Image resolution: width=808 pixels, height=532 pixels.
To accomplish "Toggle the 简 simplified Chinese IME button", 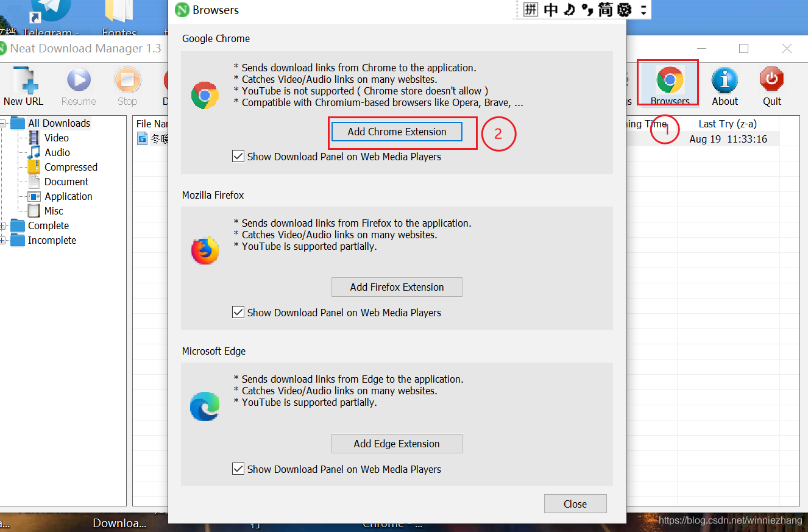I will (605, 10).
